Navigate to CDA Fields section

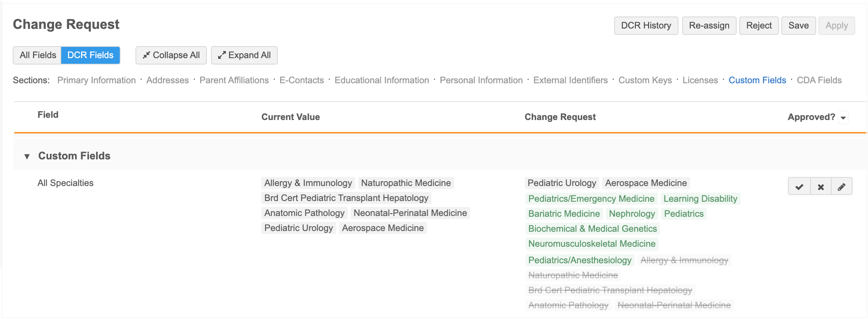click(x=819, y=80)
